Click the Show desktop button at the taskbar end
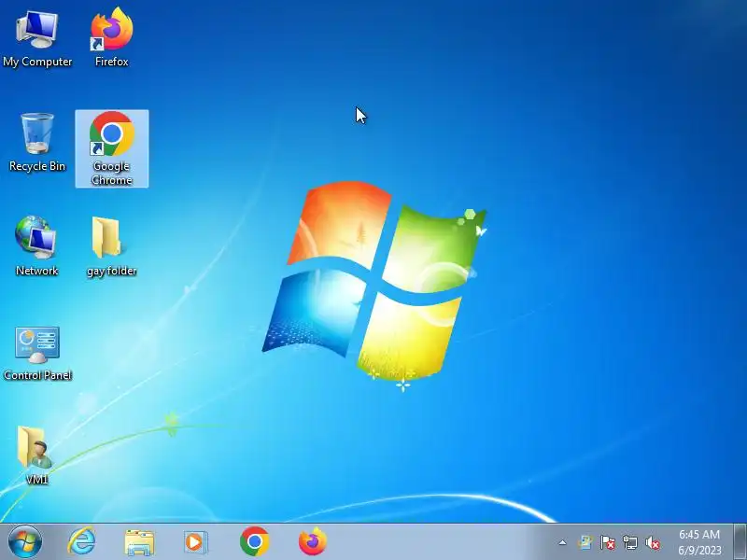The width and height of the screenshot is (747, 560). (x=740, y=542)
